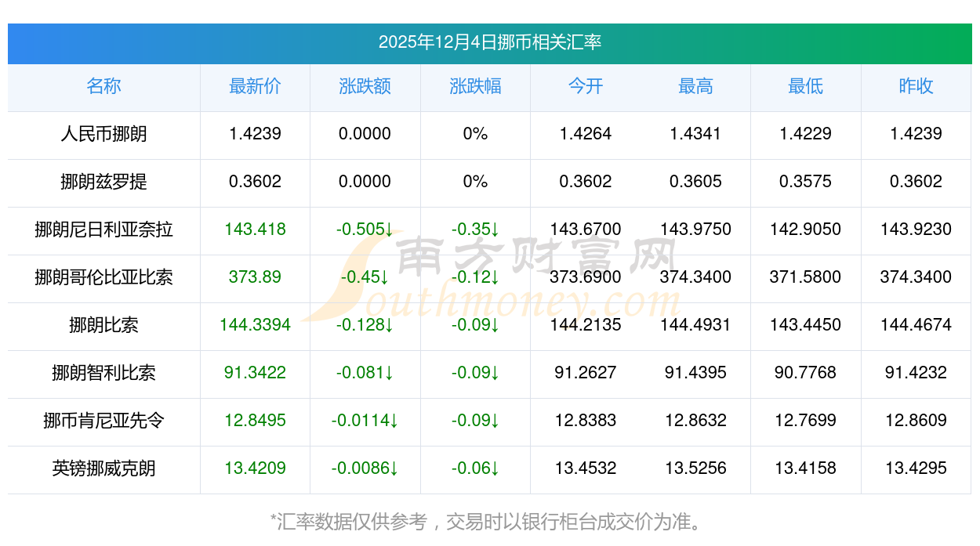This screenshot has width=980, height=546.
Task: Click latest price value 12.8495
Action: (x=255, y=421)
